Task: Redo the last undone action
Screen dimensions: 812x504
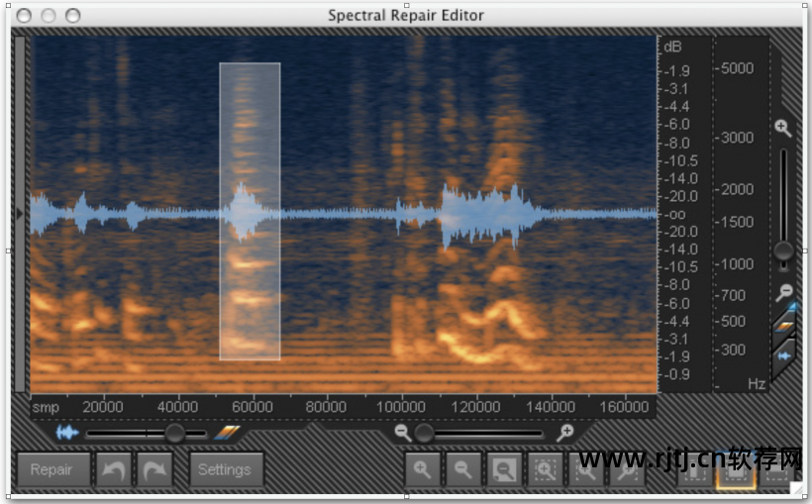Action: [x=154, y=469]
